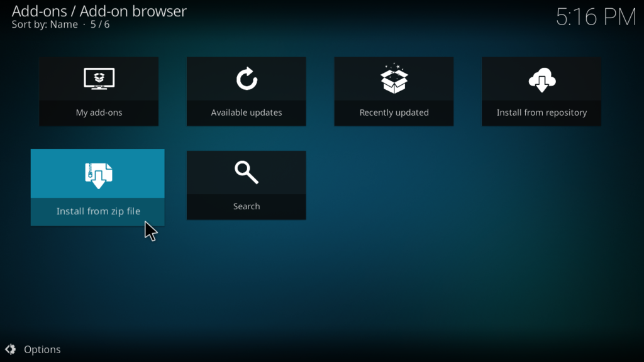Screen dimensions: 644x362
Task: Click the Options gear icon
Action: point(11,349)
